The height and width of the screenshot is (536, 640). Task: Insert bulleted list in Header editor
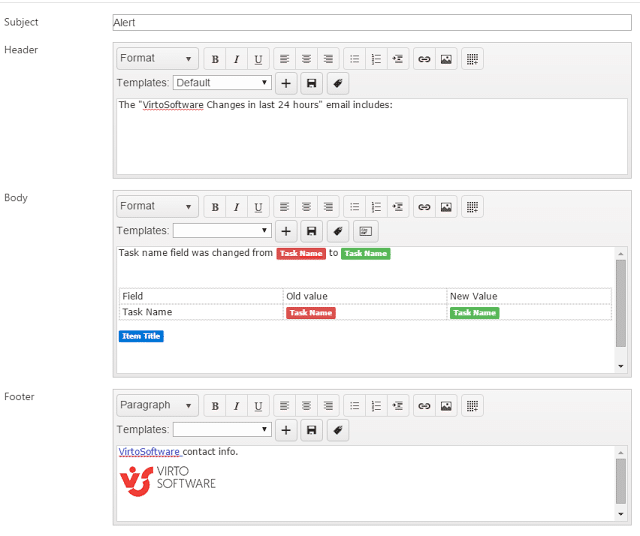355,59
